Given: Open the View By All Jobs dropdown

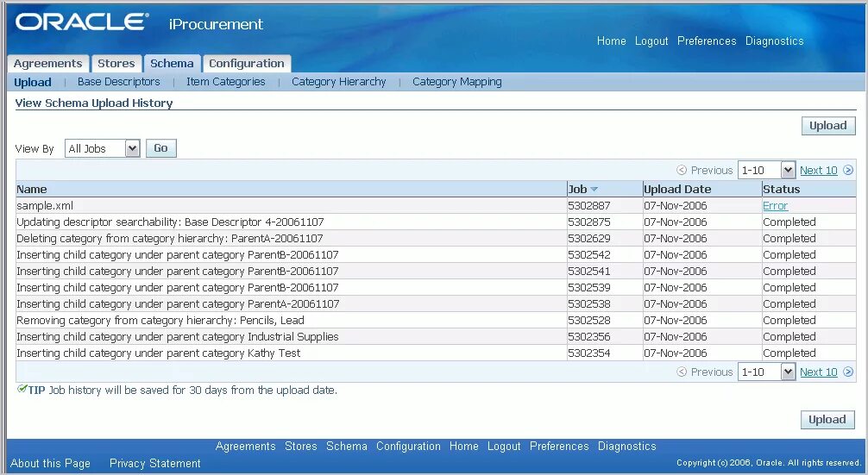Looking at the screenshot, I should click(x=103, y=148).
